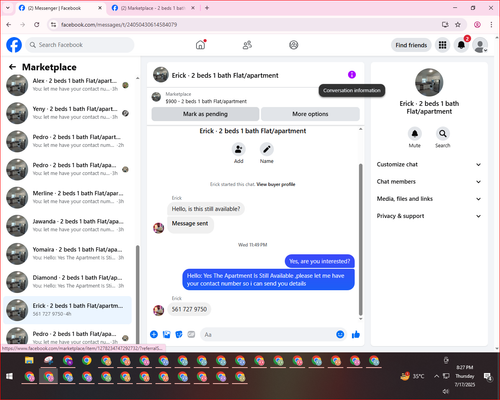Open Jawanda conversation in list
The image size is (500, 400).
(68, 225)
